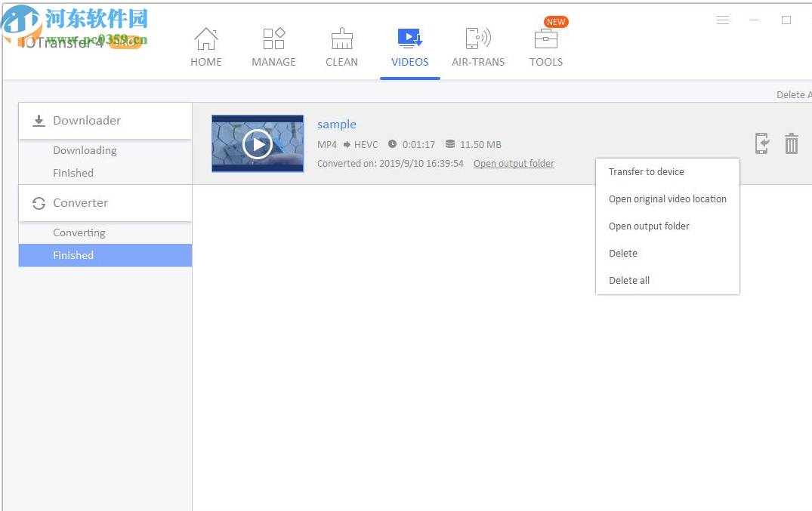Open the CLEAN tool
812x511 pixels.
pyautogui.click(x=341, y=45)
